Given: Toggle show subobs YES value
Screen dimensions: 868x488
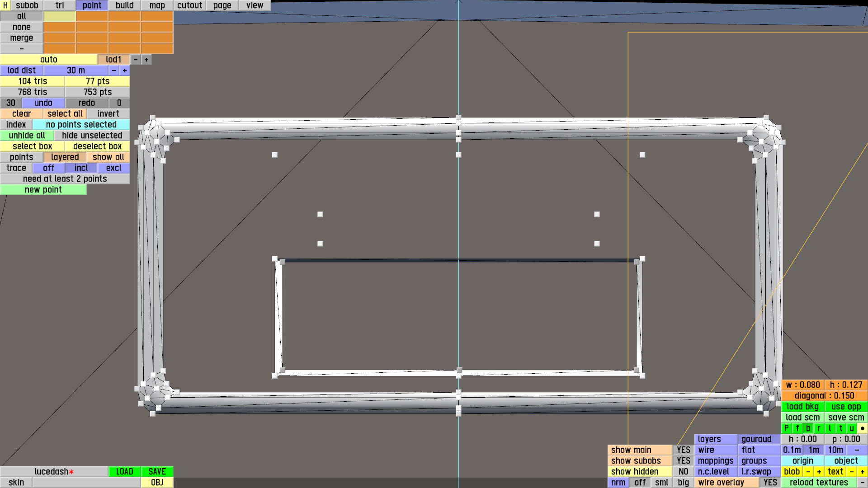Looking at the screenshot, I should (x=683, y=460).
